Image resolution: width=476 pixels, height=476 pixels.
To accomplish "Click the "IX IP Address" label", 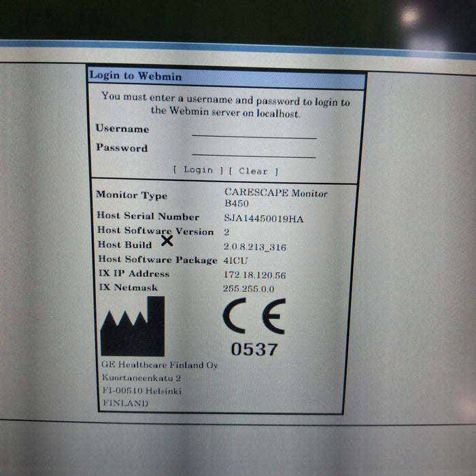I will coord(134,273).
